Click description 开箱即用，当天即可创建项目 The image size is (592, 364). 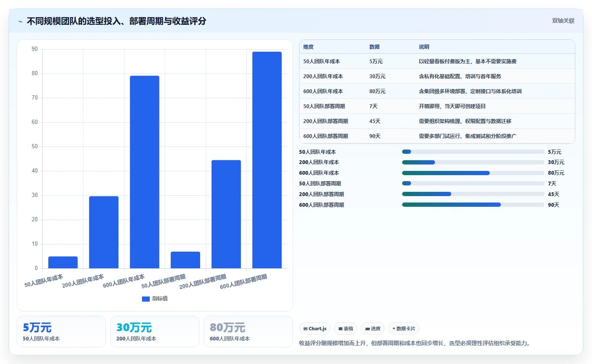coord(452,106)
